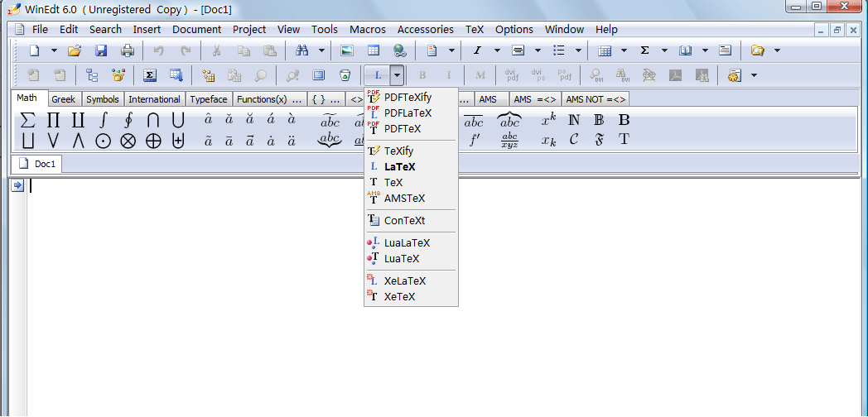The image size is (868, 417).
Task: Collapse the compiler selection dropdown arrow
Action: tap(397, 75)
